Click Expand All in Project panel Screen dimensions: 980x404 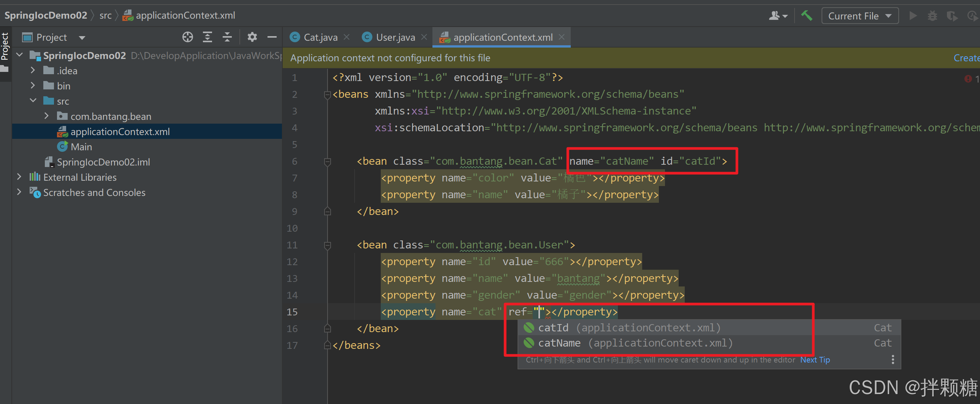(x=207, y=37)
